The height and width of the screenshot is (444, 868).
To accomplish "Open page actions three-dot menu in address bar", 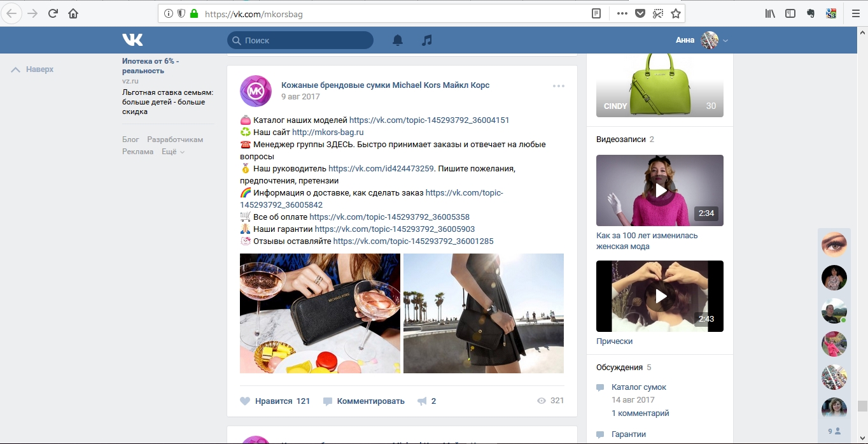I will [x=622, y=13].
